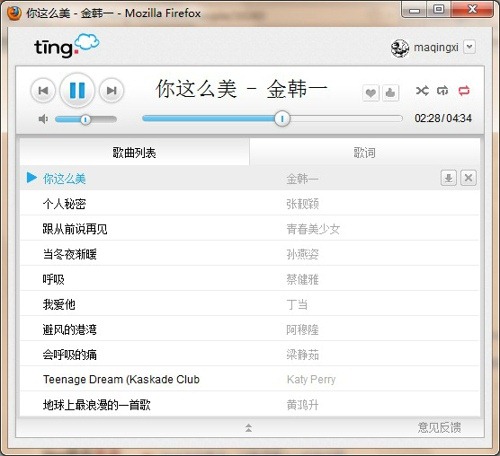The width and height of the screenshot is (500, 456).
Task: Click artist name Katy Perry
Action: point(311,380)
